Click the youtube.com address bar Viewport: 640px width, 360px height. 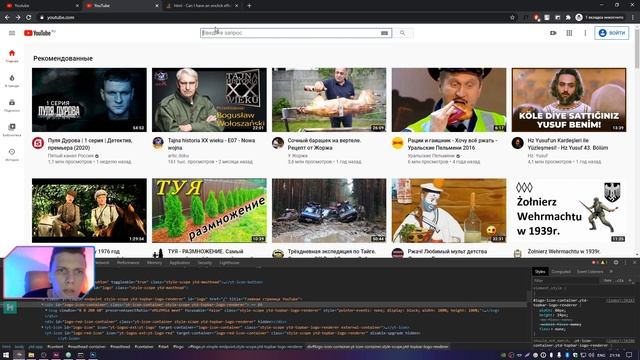[x=273, y=18]
